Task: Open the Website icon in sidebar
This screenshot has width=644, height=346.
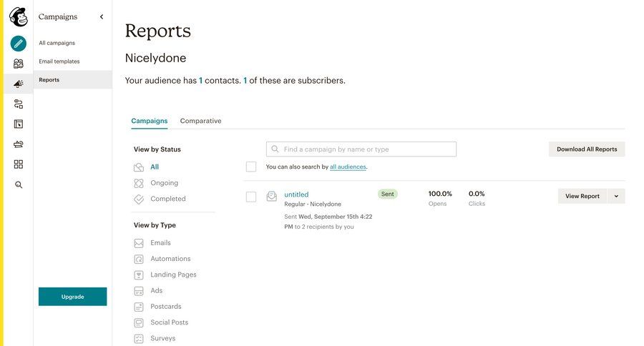Action: (19, 124)
